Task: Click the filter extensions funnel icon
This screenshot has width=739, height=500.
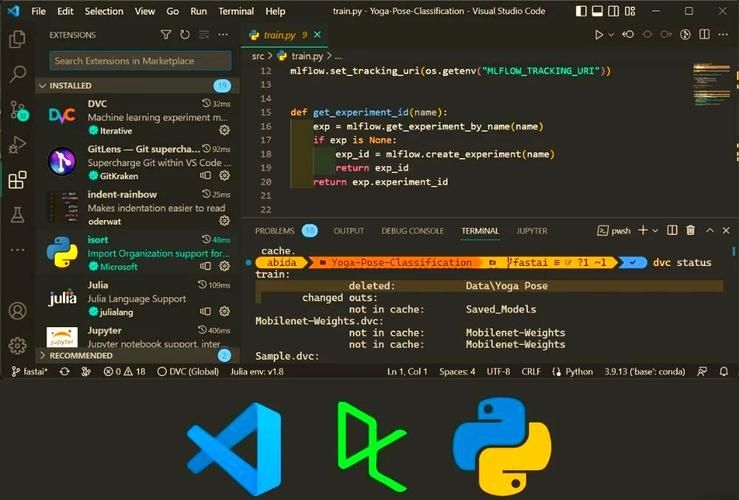Action: pos(166,35)
